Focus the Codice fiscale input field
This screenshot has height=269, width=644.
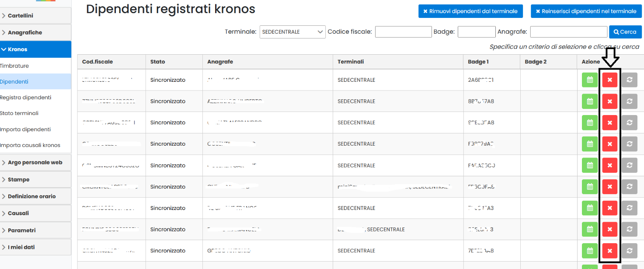tap(403, 32)
